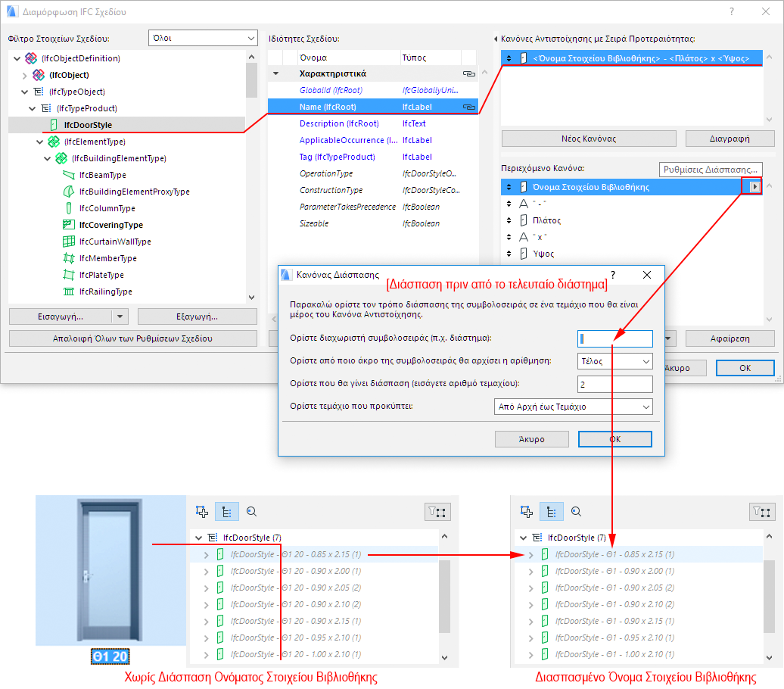Click the IfcRailingType icon
Viewport: 784px width, 689px height.
pyautogui.click(x=69, y=291)
